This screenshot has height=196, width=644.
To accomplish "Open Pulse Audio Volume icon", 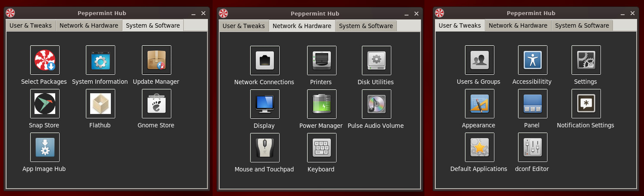I will point(377,104).
